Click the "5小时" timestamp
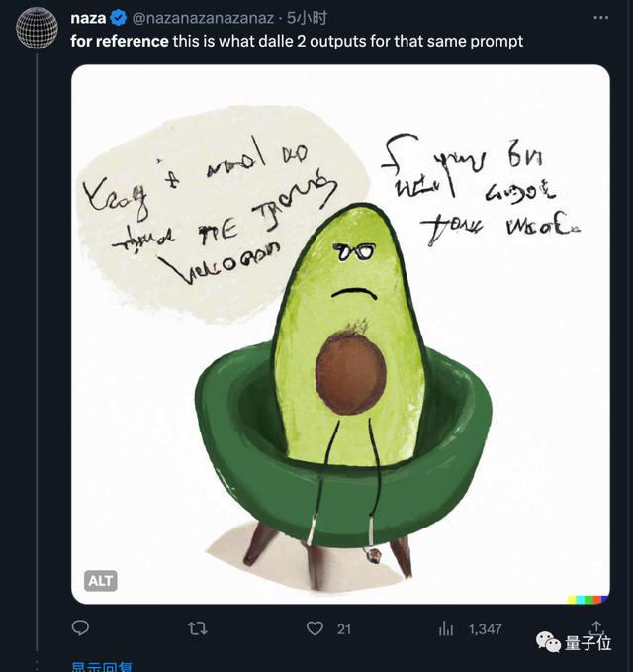 (308, 18)
